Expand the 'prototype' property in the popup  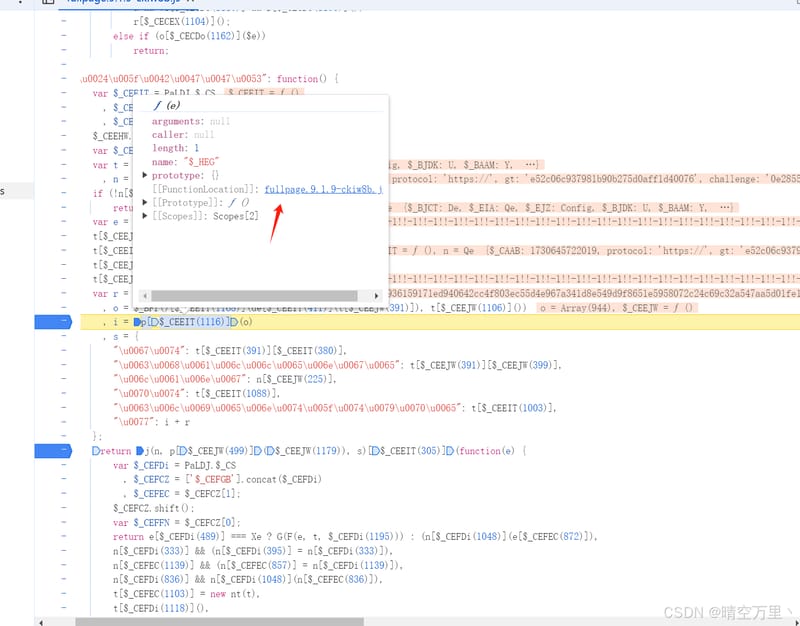pyautogui.click(x=145, y=176)
